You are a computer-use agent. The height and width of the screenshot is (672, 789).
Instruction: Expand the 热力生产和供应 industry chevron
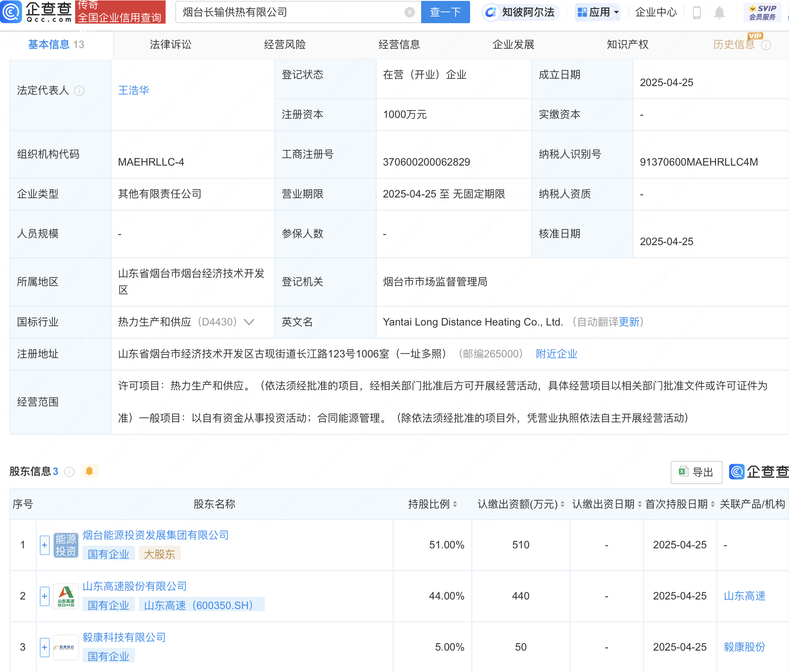click(x=249, y=322)
